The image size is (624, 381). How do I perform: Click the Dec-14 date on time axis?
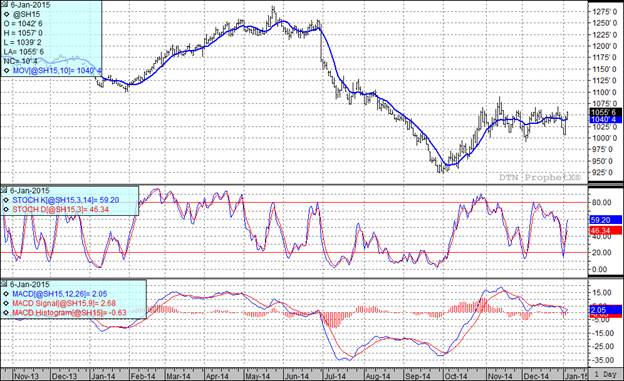coord(536,376)
